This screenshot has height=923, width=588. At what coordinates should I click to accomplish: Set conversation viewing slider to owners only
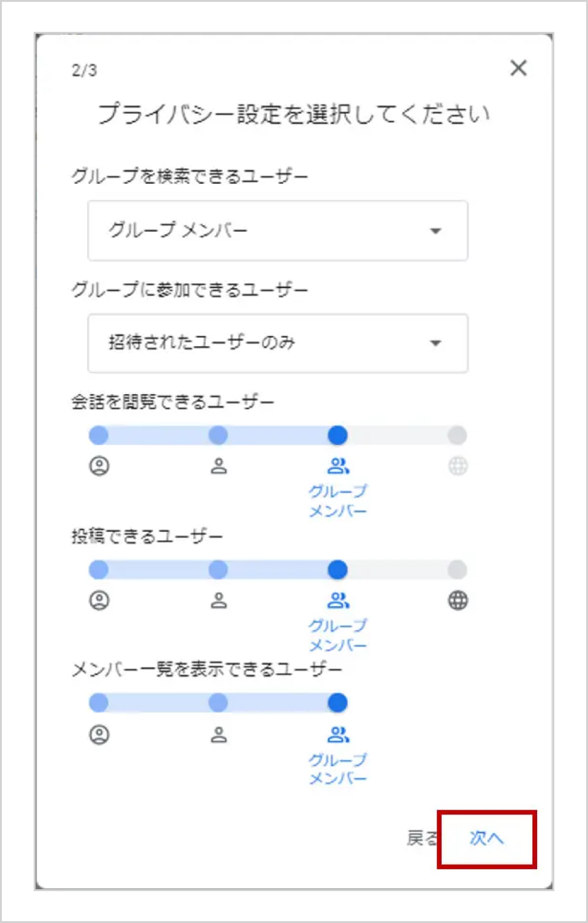coord(99,436)
